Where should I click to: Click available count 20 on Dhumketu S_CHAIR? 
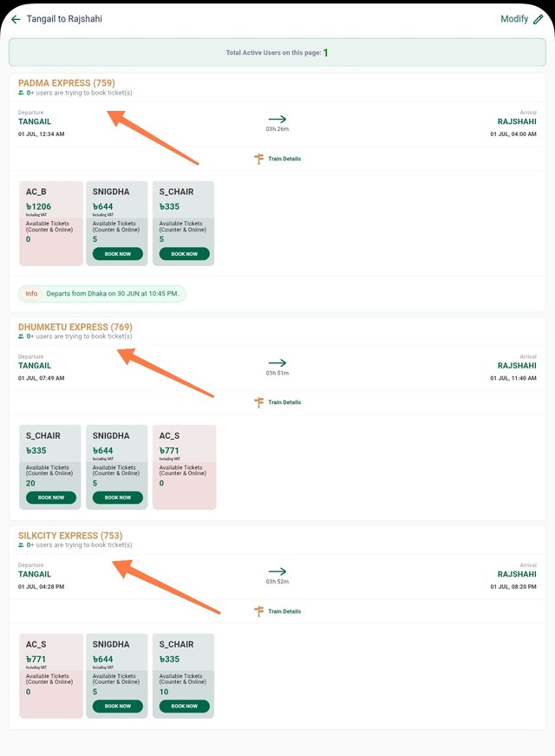tap(30, 483)
